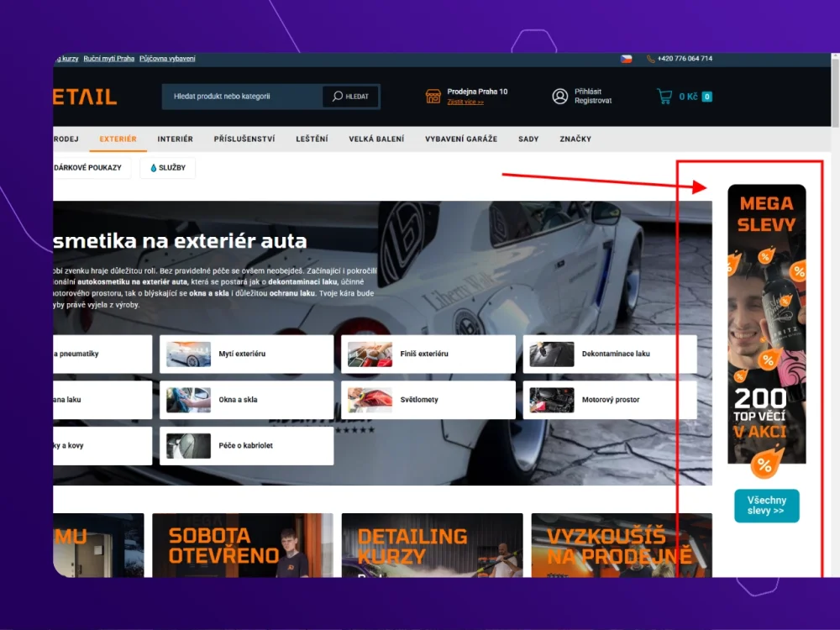Go to the ZNAČKY menu item
This screenshot has width=840, height=630.
[x=575, y=139]
